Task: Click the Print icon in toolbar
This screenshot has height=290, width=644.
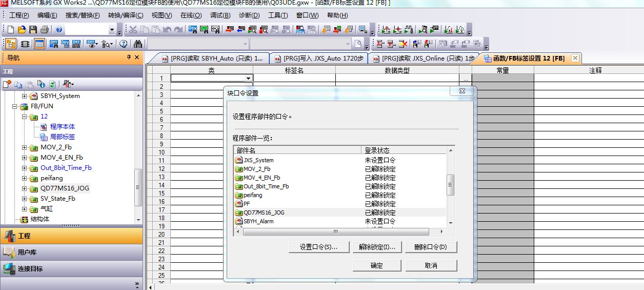Action: [x=44, y=30]
